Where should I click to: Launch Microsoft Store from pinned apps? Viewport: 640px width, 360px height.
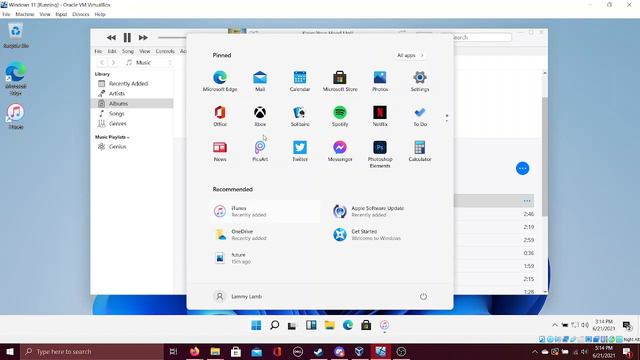pyautogui.click(x=340, y=81)
